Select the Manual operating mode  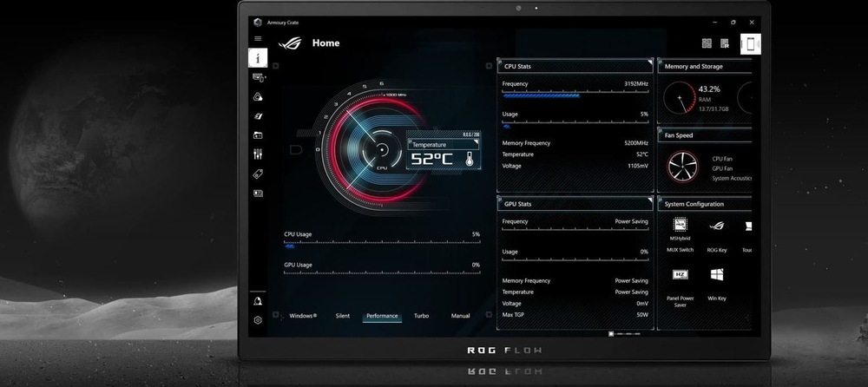point(461,316)
